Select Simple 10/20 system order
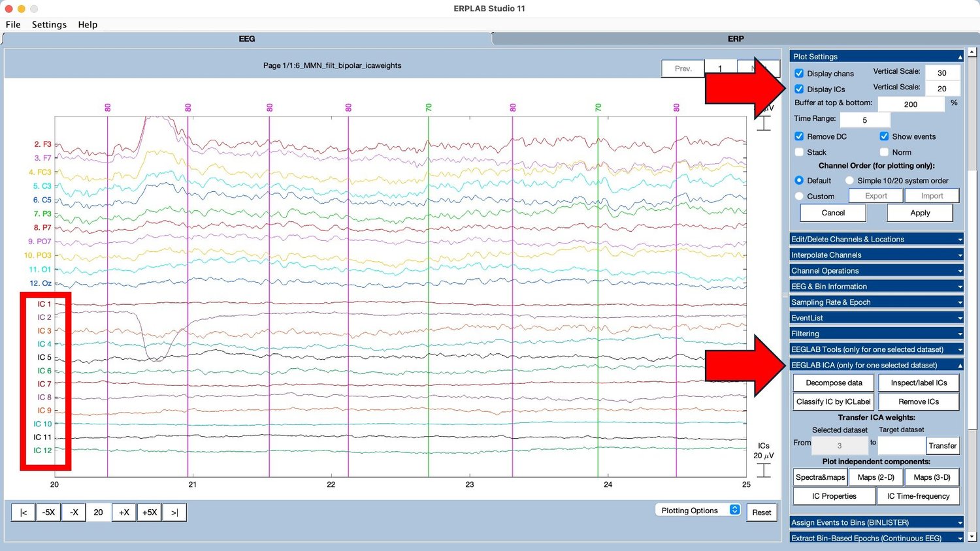The height and width of the screenshot is (551, 980). tap(849, 180)
